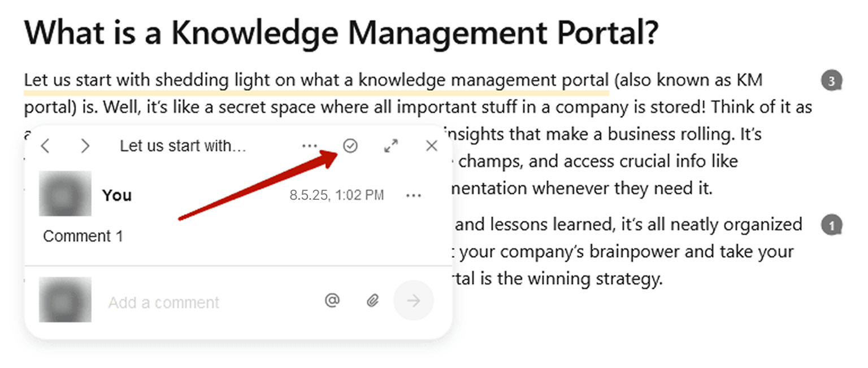Click the avatar beside the comment input
Image resolution: width=868 pixels, height=368 pixels.
[x=65, y=300]
